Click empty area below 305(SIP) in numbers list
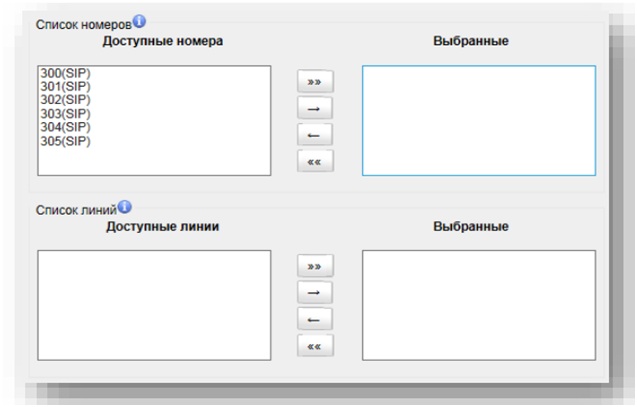Viewport: 637px width, 407px height. coord(154,161)
